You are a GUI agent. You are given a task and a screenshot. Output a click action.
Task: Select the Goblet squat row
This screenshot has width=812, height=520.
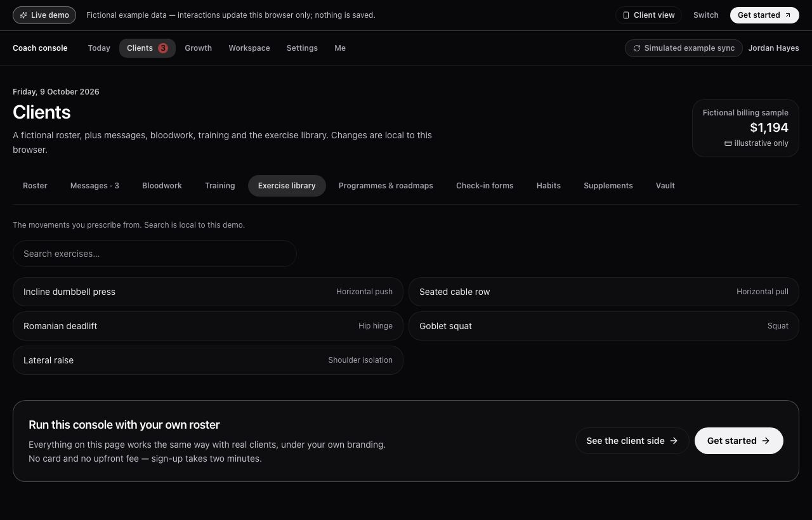pyautogui.click(x=604, y=326)
